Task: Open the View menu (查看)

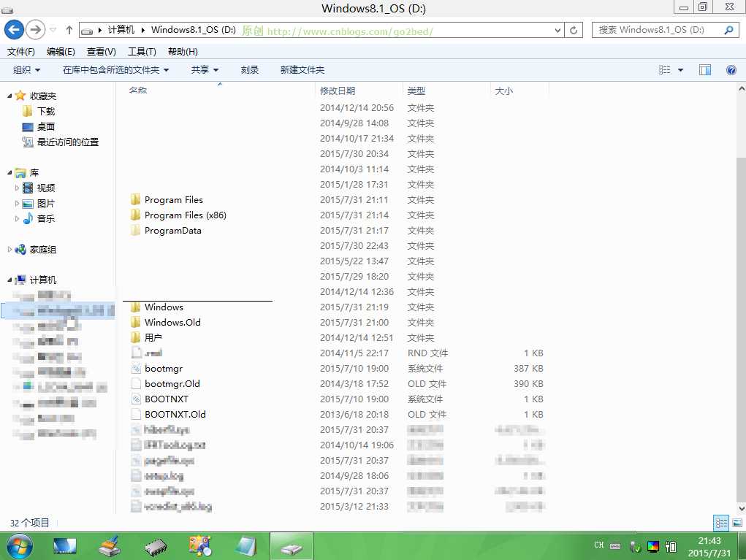Action: pyautogui.click(x=101, y=51)
